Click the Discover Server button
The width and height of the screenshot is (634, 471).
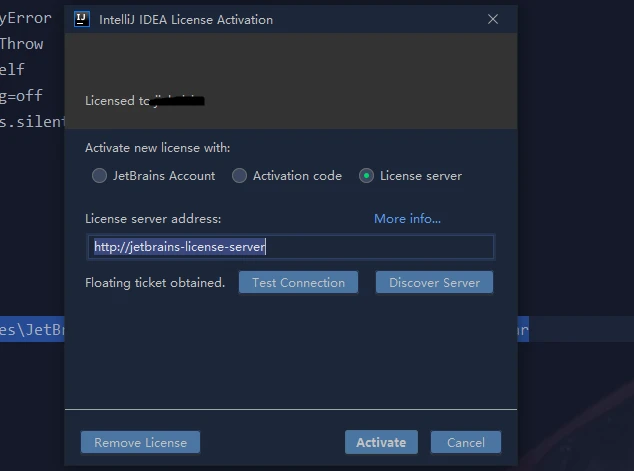434,282
